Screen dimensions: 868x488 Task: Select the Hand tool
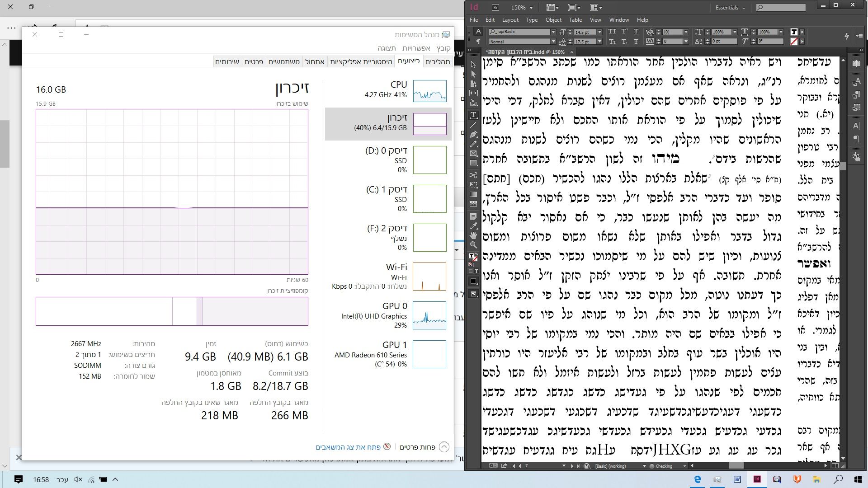pyautogui.click(x=473, y=235)
